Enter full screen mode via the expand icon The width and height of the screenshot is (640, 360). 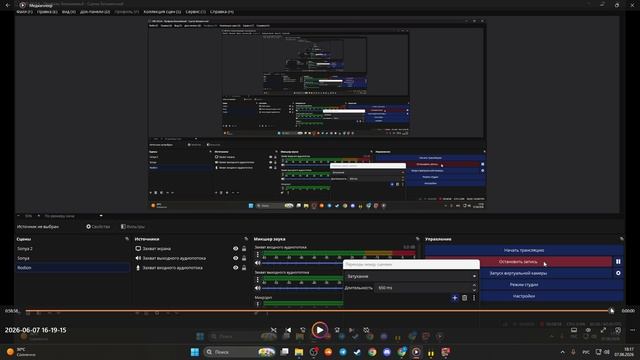[603, 330]
